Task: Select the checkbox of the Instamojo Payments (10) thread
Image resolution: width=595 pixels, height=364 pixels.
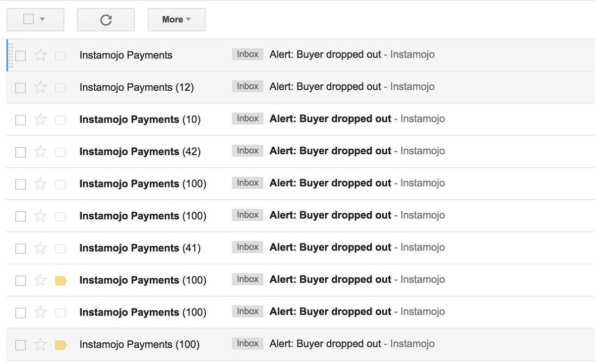Action: [20, 120]
